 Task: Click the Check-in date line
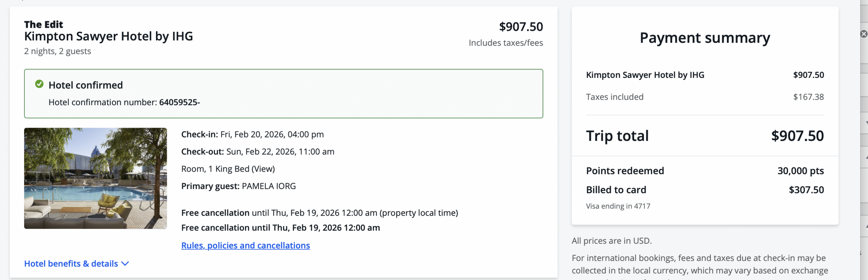point(252,134)
